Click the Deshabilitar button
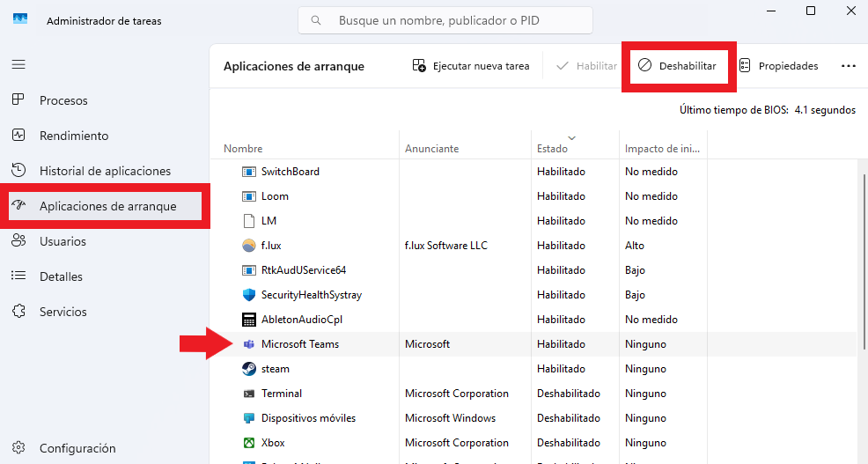Screen dimensions: 868x464 676,66
